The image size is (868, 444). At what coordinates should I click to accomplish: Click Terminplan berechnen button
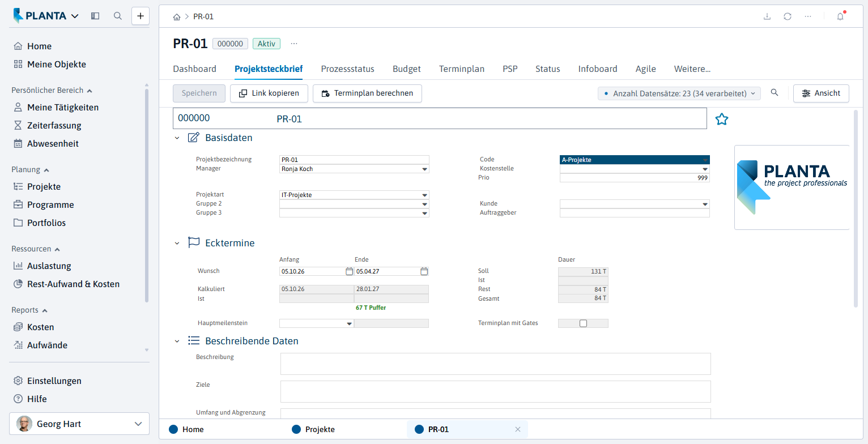pyautogui.click(x=367, y=93)
